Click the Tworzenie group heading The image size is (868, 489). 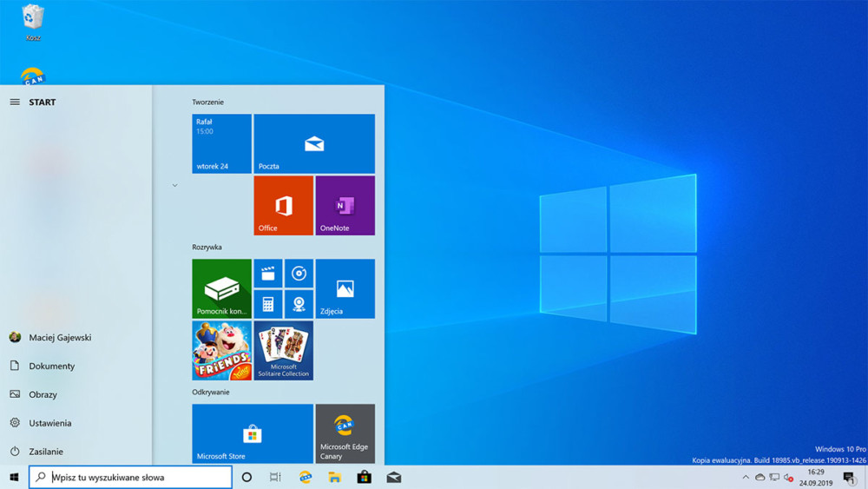pos(207,102)
